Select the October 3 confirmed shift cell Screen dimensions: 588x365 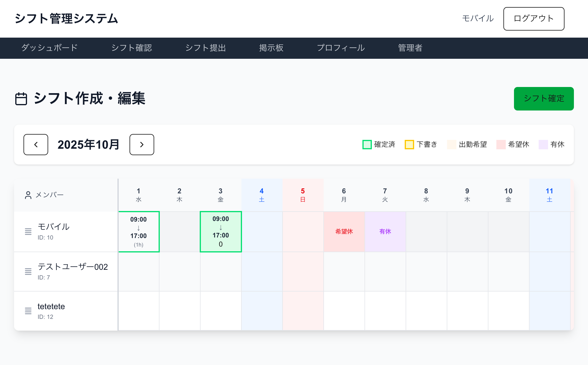[221, 232]
